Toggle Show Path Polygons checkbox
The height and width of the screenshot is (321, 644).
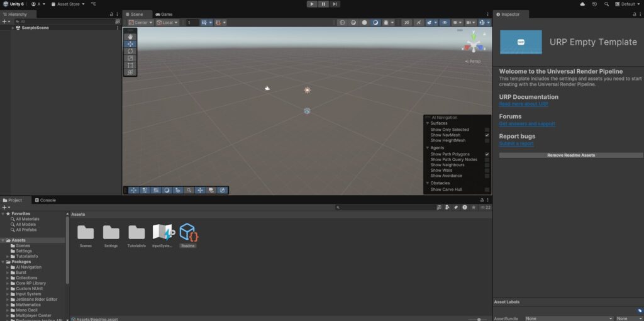(487, 154)
